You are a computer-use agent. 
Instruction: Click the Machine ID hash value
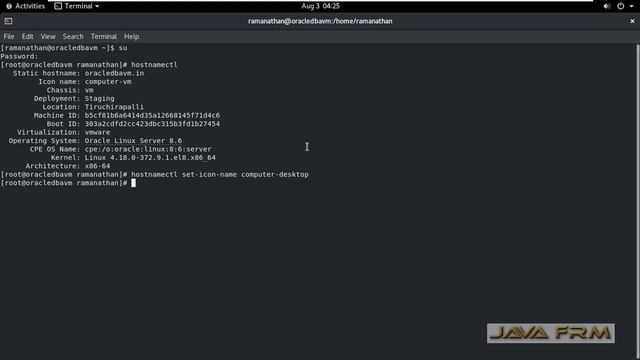[x=152, y=116]
